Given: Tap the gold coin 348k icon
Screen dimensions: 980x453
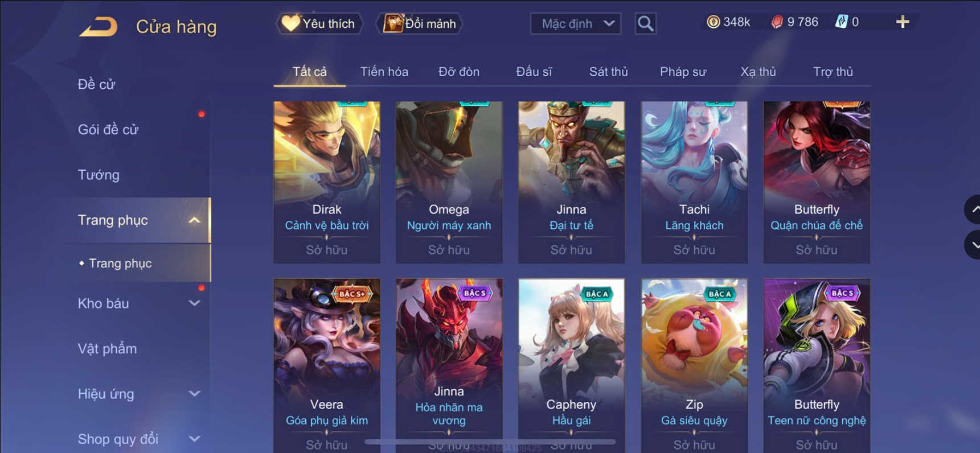Looking at the screenshot, I should coord(713,22).
